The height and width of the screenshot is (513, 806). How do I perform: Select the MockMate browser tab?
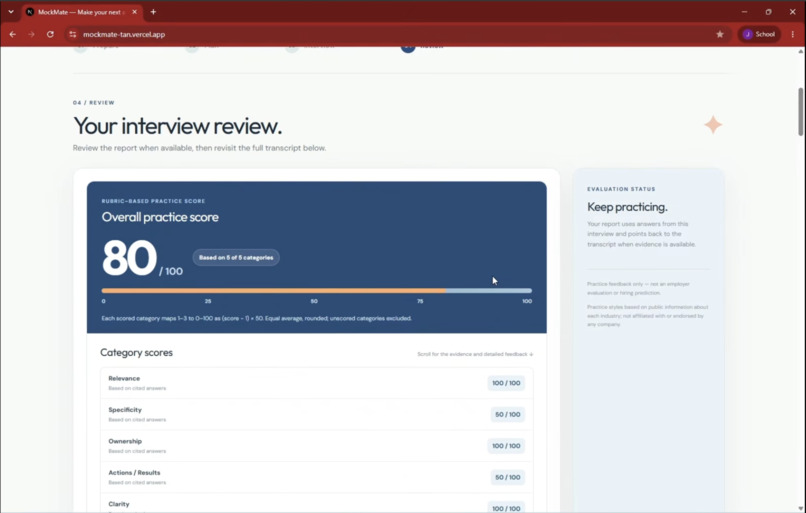pos(82,12)
